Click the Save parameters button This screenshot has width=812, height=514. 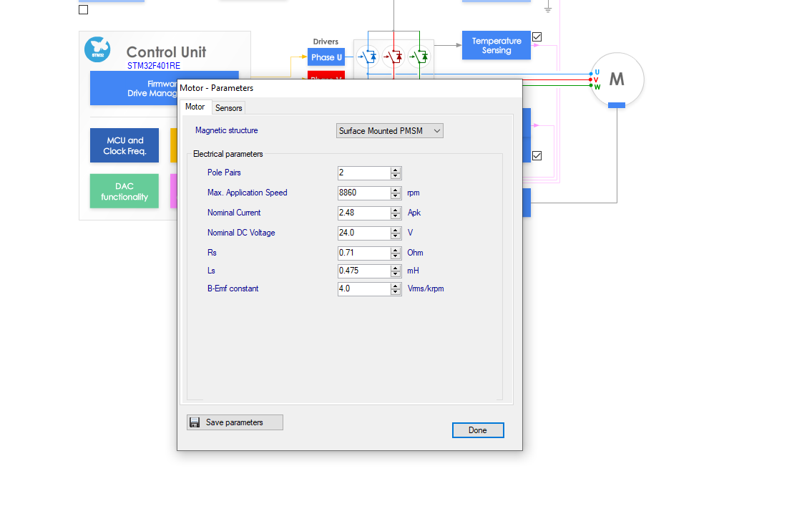(235, 422)
